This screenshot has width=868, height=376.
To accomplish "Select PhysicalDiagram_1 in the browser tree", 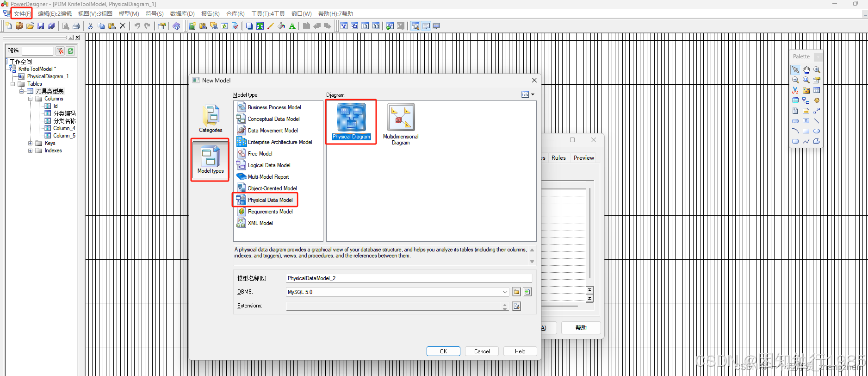I will coord(48,76).
